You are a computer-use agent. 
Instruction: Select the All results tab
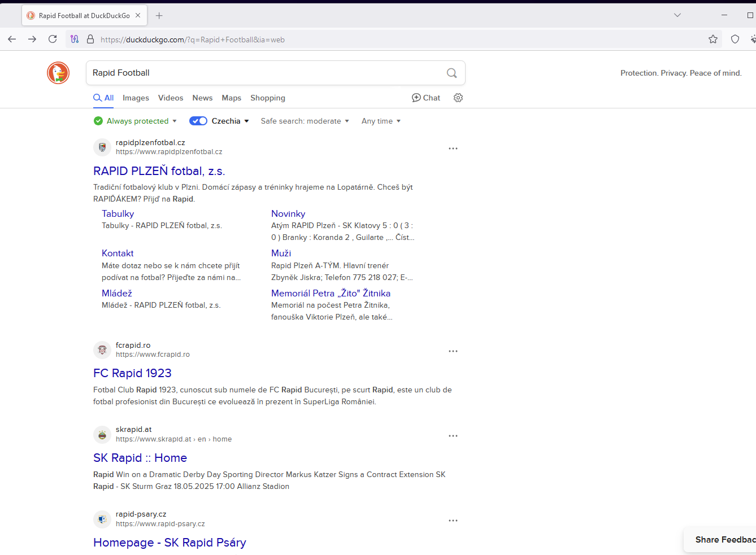click(x=103, y=98)
